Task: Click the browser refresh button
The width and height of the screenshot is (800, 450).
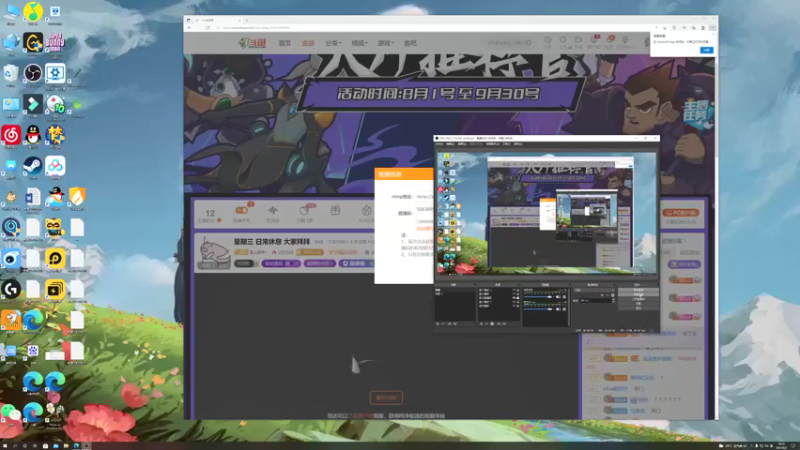Action: (208, 28)
